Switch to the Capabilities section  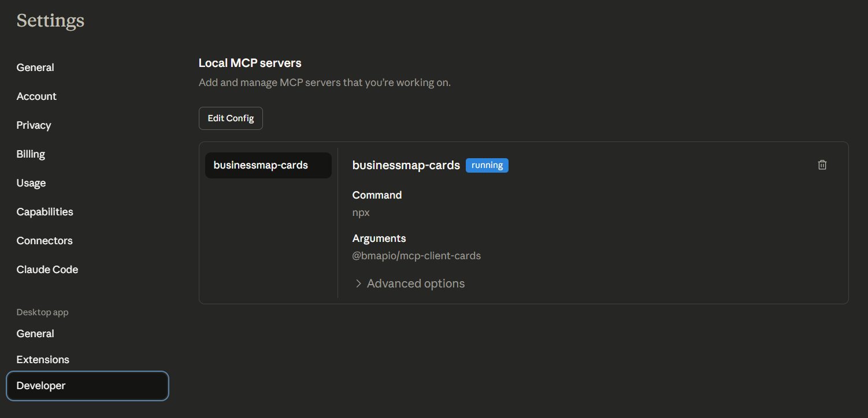44,212
